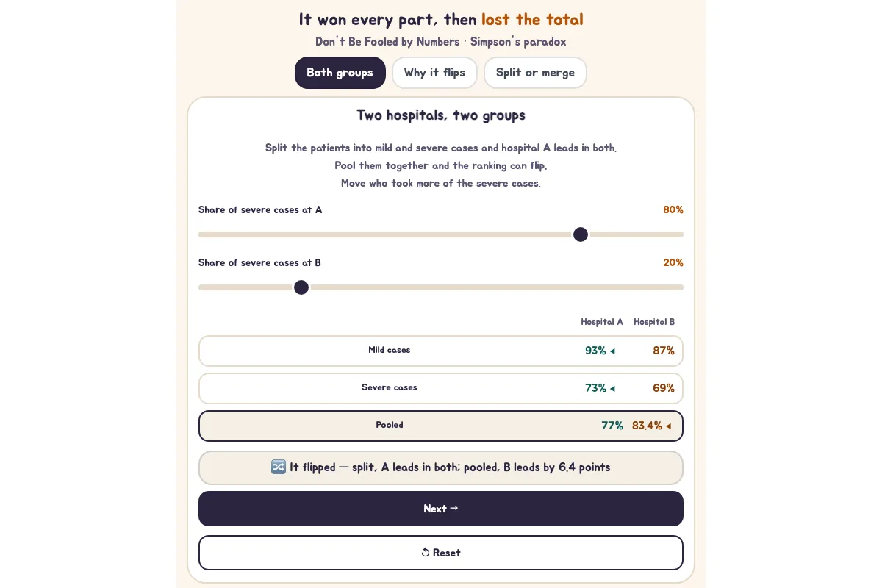Click the shuffle icon in the flipped message

tap(279, 467)
